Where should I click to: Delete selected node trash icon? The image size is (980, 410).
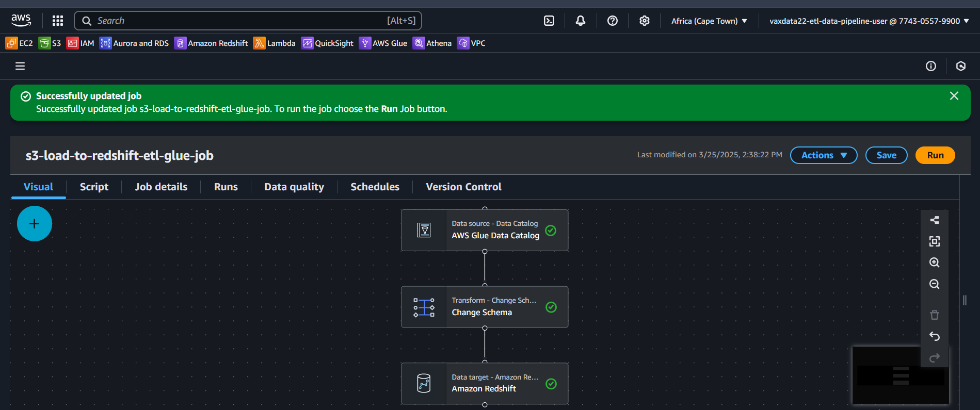(x=935, y=315)
